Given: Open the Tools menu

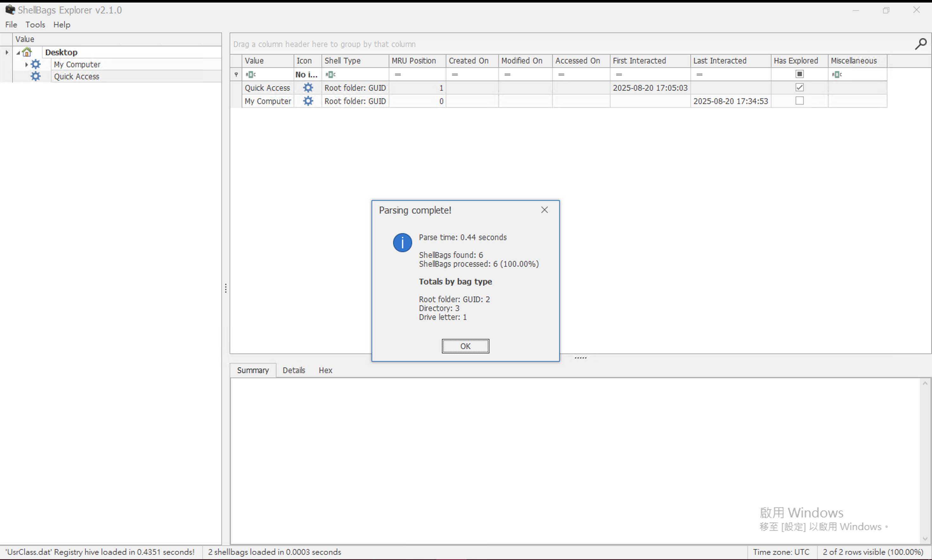Looking at the screenshot, I should coord(35,24).
